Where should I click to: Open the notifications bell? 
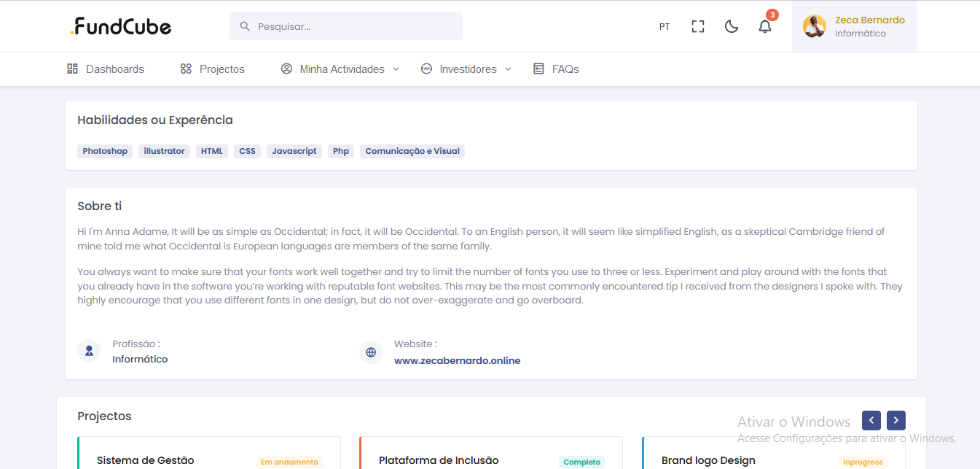tap(764, 27)
